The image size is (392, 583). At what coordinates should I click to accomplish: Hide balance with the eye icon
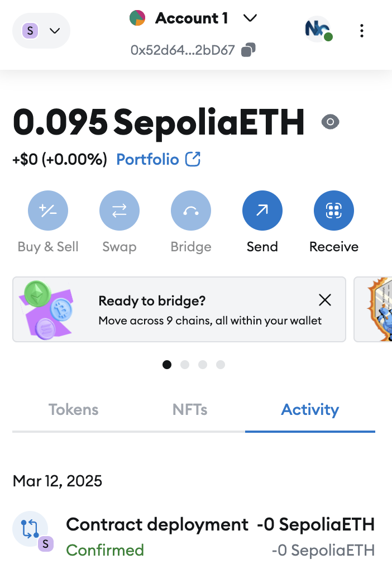point(330,122)
